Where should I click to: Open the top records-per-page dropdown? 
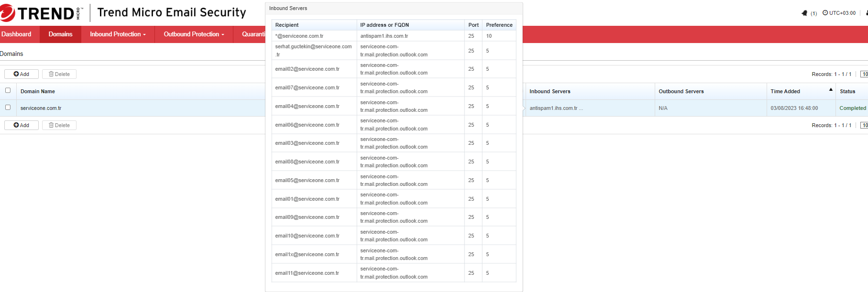tap(864, 74)
